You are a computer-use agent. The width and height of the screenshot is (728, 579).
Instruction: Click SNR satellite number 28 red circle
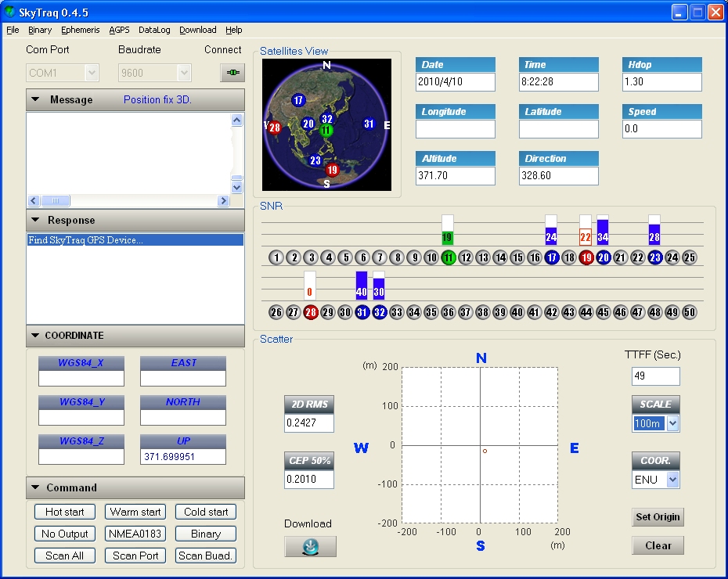(x=310, y=312)
